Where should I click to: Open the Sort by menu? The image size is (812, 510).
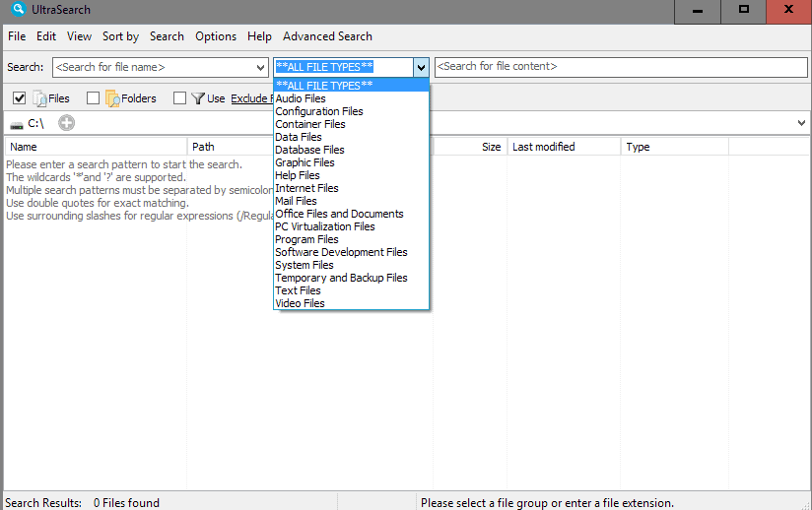pos(120,36)
